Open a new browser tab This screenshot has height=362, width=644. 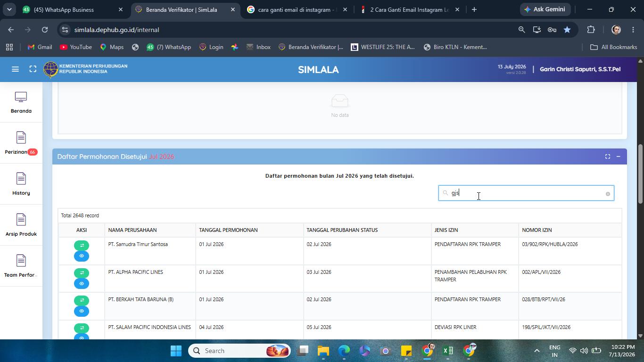[474, 9]
